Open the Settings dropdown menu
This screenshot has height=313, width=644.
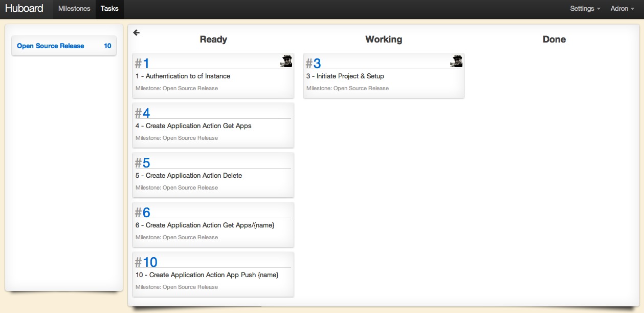point(584,8)
